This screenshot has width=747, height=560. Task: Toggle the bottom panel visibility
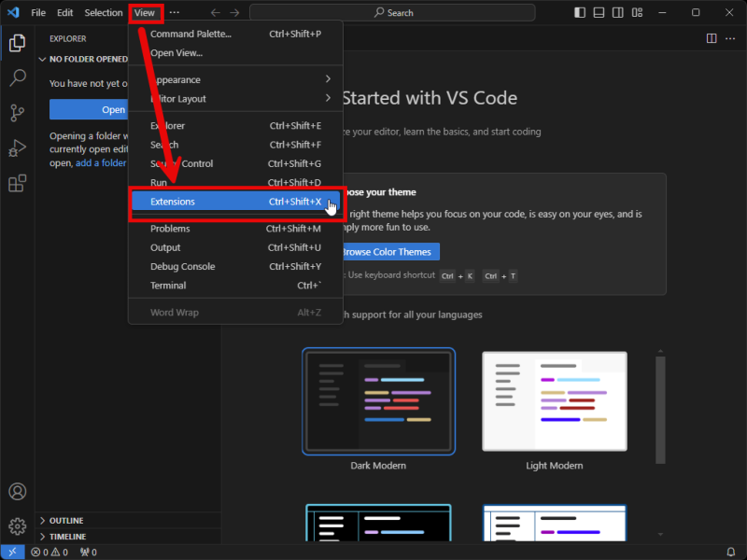pyautogui.click(x=599, y=12)
